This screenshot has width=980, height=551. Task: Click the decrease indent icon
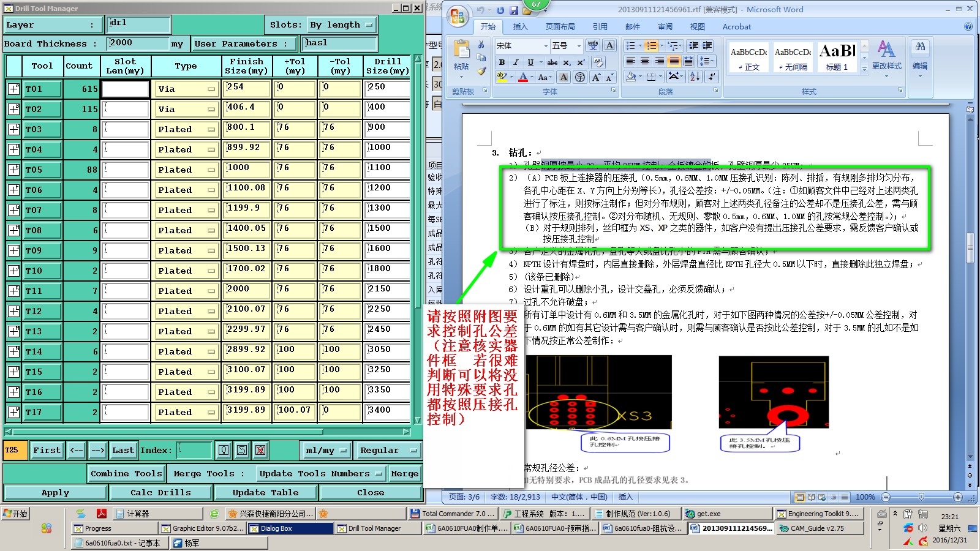pos(693,46)
